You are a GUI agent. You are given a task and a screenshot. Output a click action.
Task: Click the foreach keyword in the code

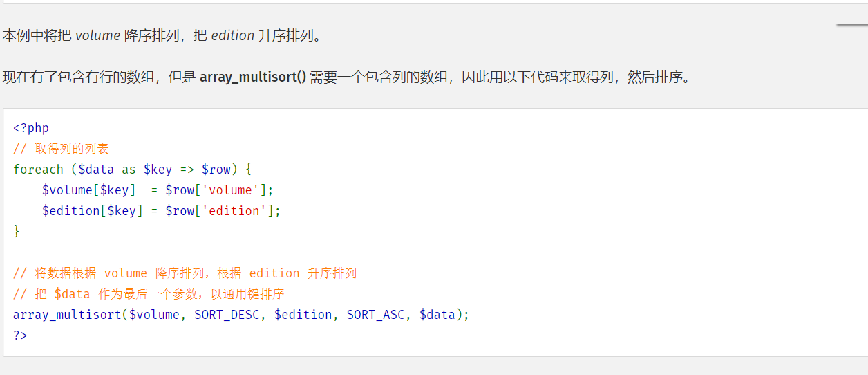pyautogui.click(x=38, y=170)
